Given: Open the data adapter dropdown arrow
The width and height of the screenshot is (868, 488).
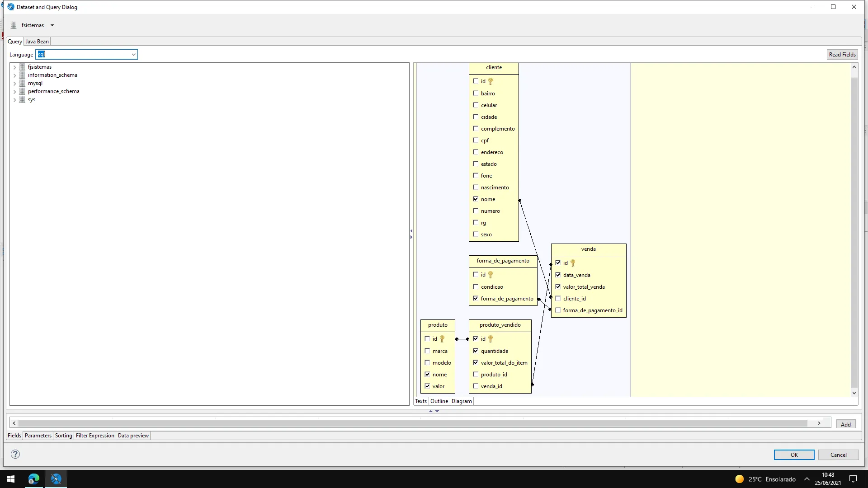Looking at the screenshot, I should click(52, 25).
